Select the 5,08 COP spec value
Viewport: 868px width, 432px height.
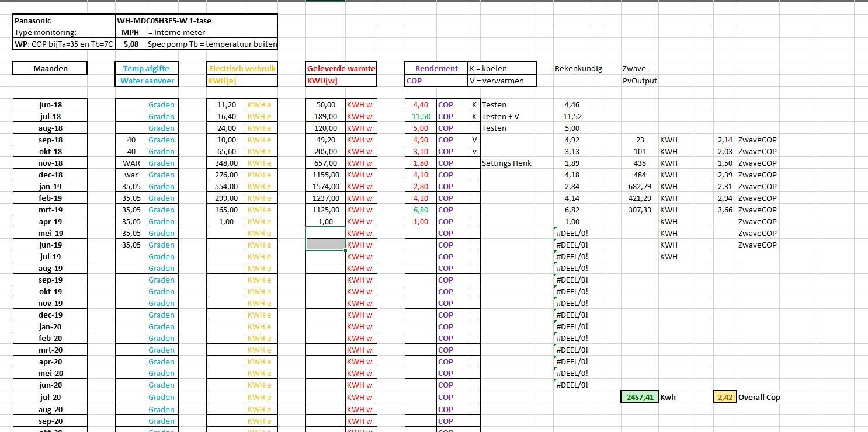[x=131, y=44]
